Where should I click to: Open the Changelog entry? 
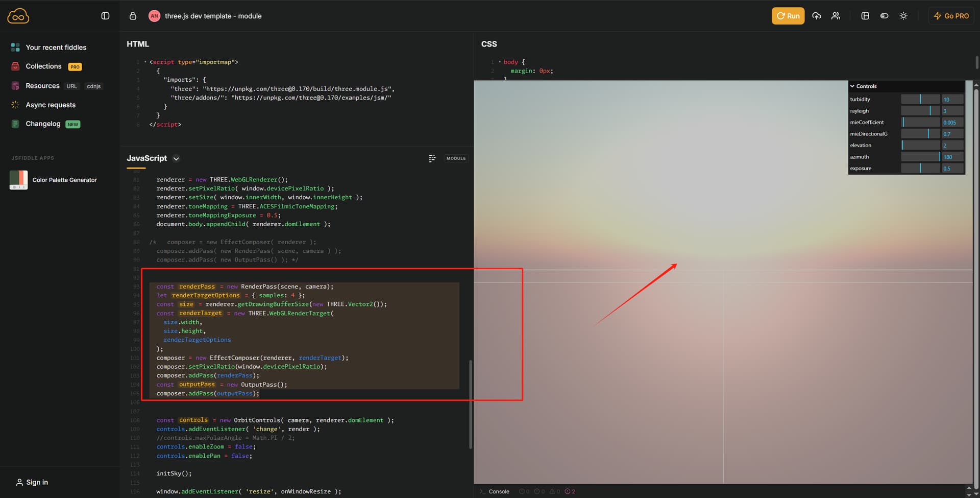[43, 124]
